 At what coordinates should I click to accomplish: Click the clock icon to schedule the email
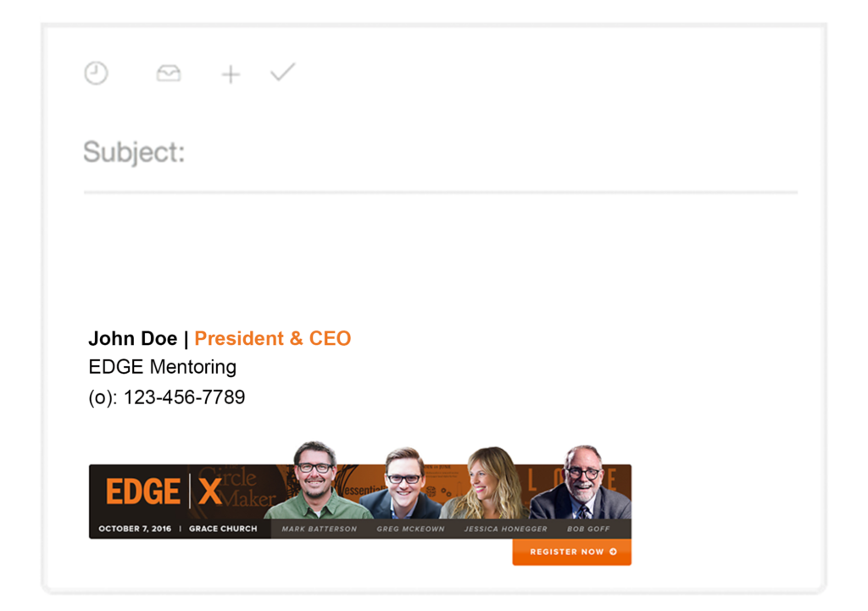coord(96,73)
